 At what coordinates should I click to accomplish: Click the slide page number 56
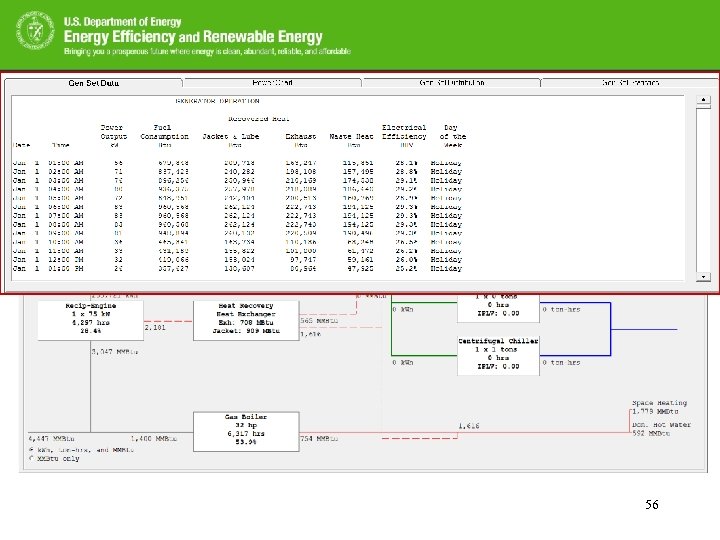tap(652, 505)
